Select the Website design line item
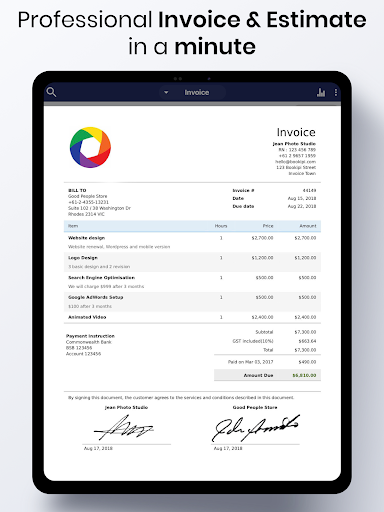This screenshot has height=512, width=384. click(x=192, y=242)
